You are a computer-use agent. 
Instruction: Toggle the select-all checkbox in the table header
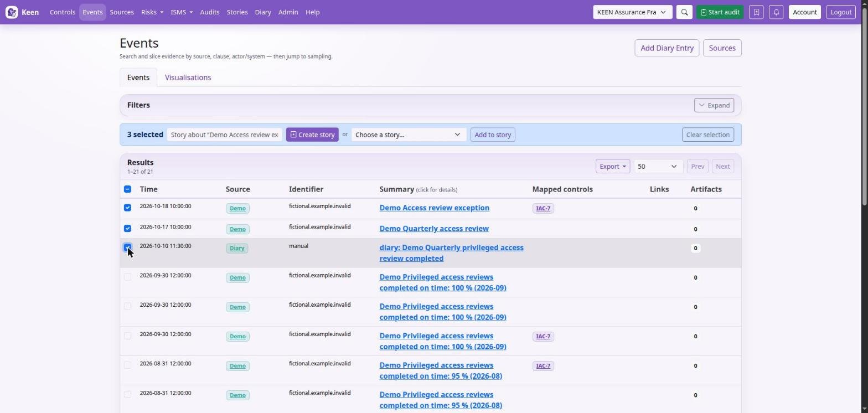pos(127,189)
